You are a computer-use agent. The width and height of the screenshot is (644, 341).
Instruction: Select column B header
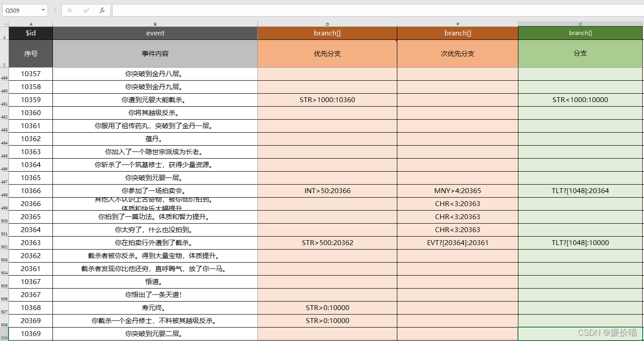tap(155, 24)
